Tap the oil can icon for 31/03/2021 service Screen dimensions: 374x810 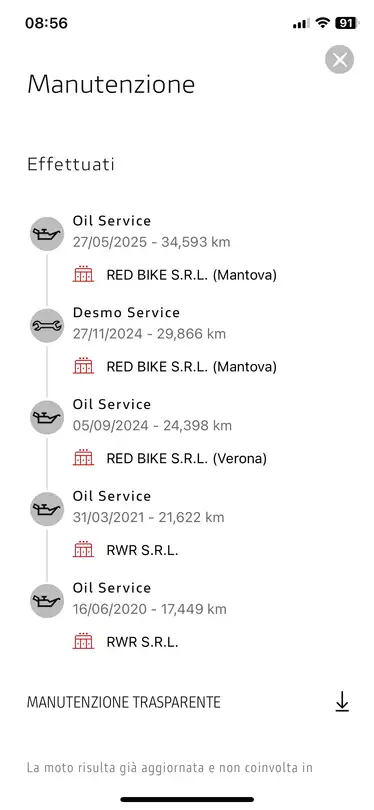pyautogui.click(x=46, y=509)
